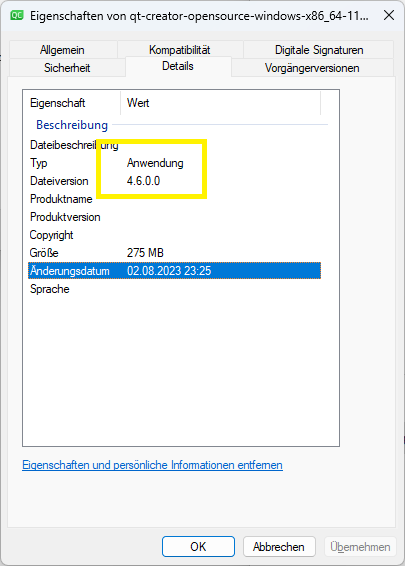Close the Eigenschaften dialog window
The image size is (405, 566).
point(389,16)
